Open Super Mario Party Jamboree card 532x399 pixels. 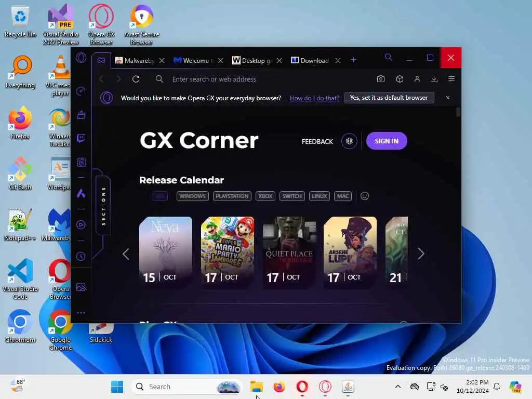(x=228, y=253)
